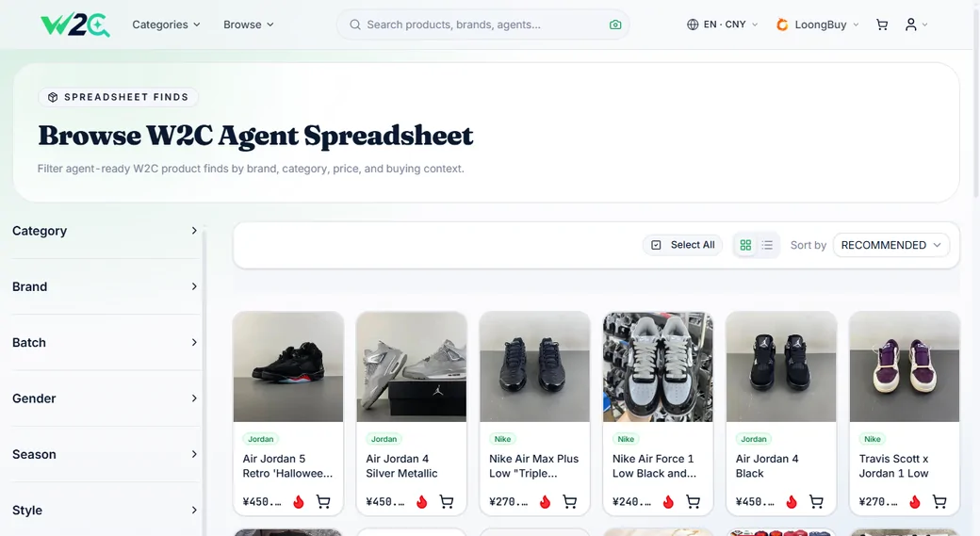Open the EN · CNY language currency dropdown
The width and height of the screenshot is (980, 536).
722,24
